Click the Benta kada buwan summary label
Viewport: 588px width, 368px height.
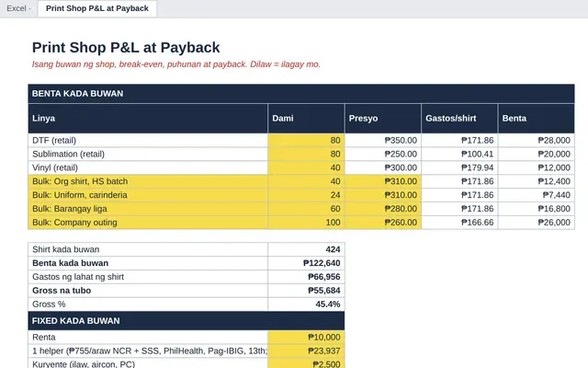click(148, 263)
